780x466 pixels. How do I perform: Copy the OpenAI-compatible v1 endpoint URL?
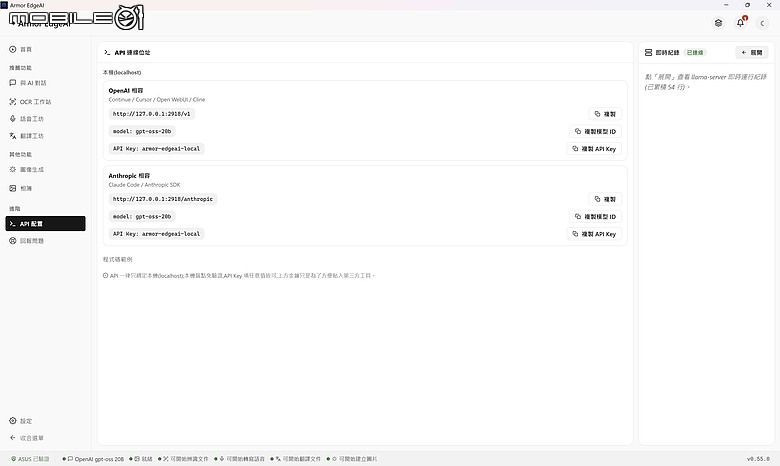click(605, 114)
